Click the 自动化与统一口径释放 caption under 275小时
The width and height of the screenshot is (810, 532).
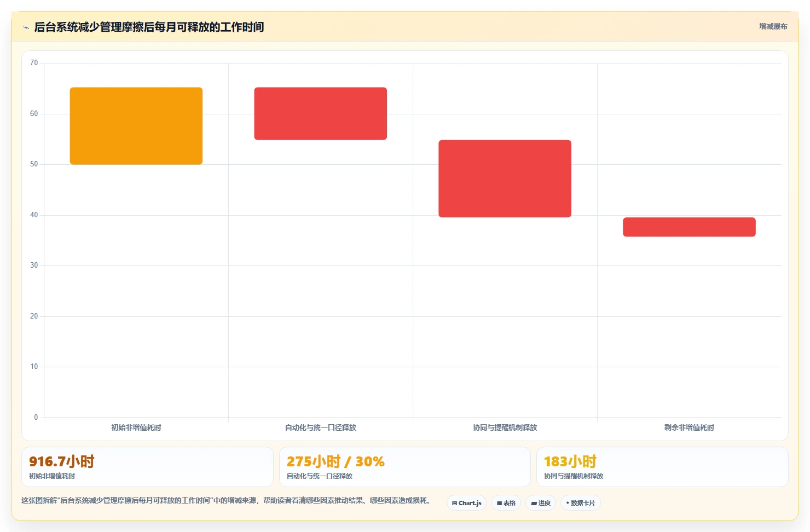320,476
